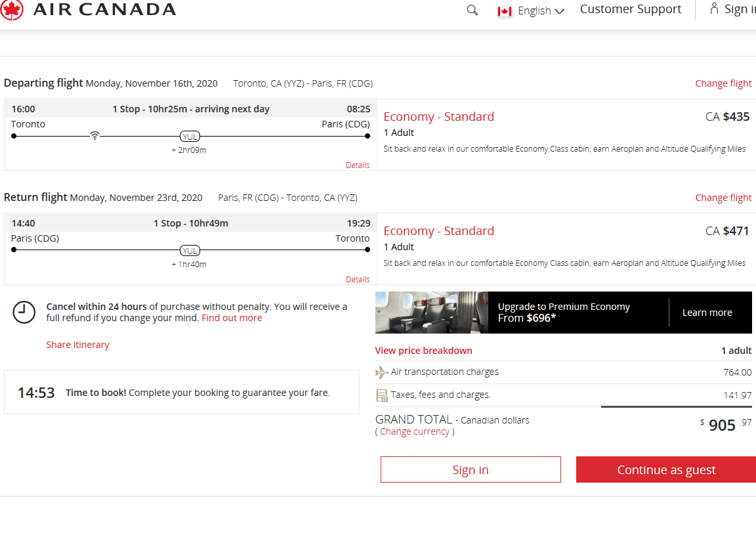Click the clock icon beside cancellation policy
Viewport: 756px width, 545px height.
coord(24,313)
